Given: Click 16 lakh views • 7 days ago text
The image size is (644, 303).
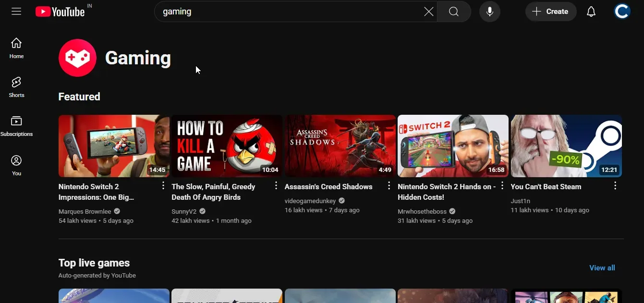Looking at the screenshot, I should (x=322, y=210).
